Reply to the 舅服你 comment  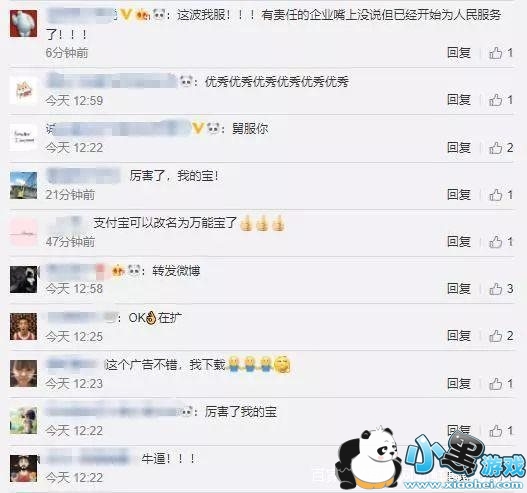pos(458,148)
